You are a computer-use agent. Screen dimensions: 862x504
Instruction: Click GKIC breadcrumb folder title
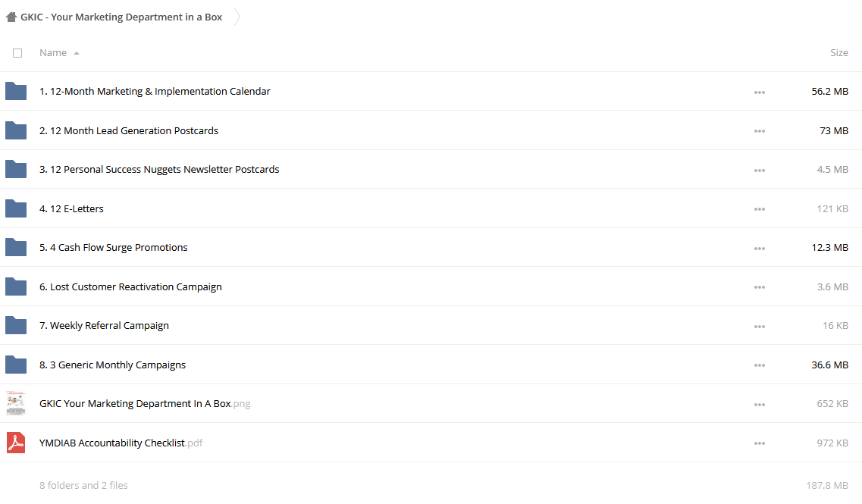(121, 17)
